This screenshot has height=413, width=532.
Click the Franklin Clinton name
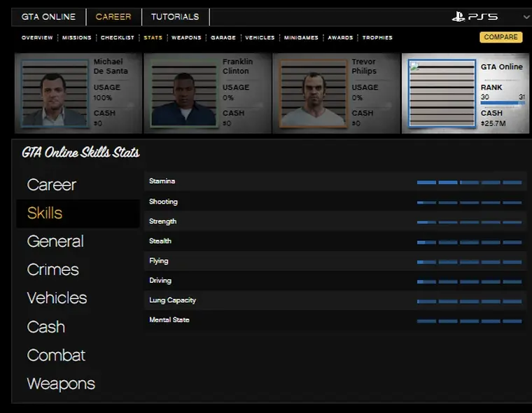237,66
